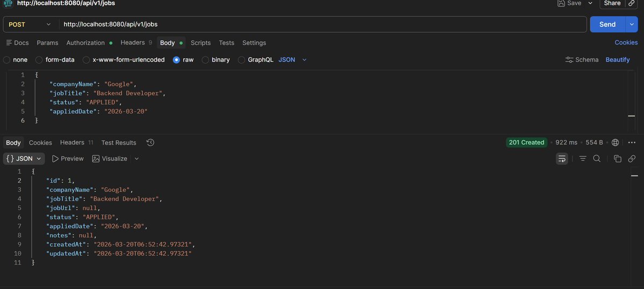Click the network globe icon

click(x=615, y=142)
